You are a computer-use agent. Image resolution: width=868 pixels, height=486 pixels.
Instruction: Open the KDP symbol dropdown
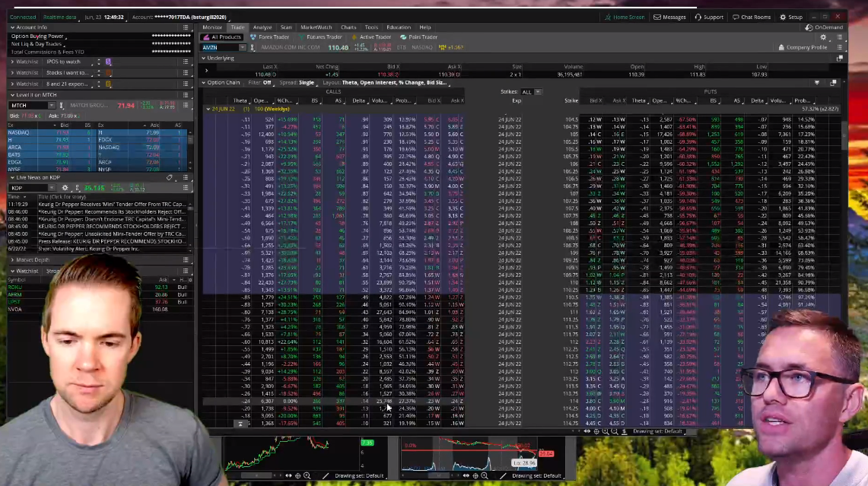pyautogui.click(x=51, y=188)
